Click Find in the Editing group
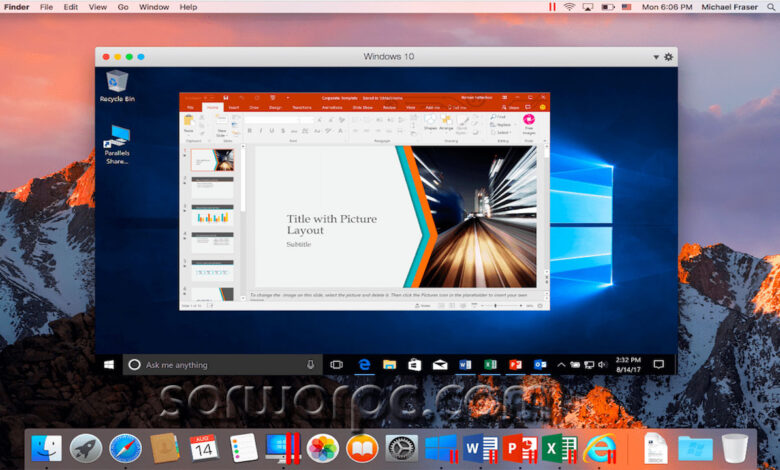 [x=499, y=117]
